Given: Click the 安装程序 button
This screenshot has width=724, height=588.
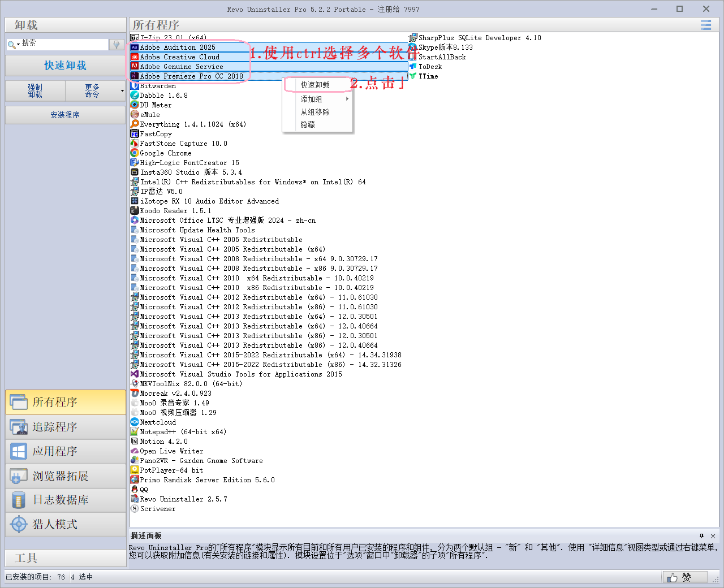Looking at the screenshot, I should click(65, 115).
